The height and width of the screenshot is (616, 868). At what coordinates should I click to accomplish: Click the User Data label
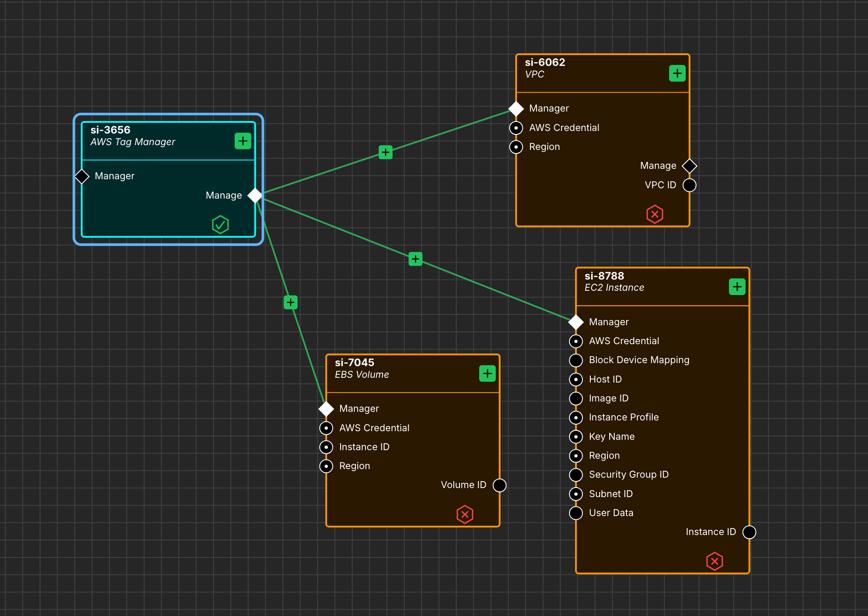[x=611, y=513]
